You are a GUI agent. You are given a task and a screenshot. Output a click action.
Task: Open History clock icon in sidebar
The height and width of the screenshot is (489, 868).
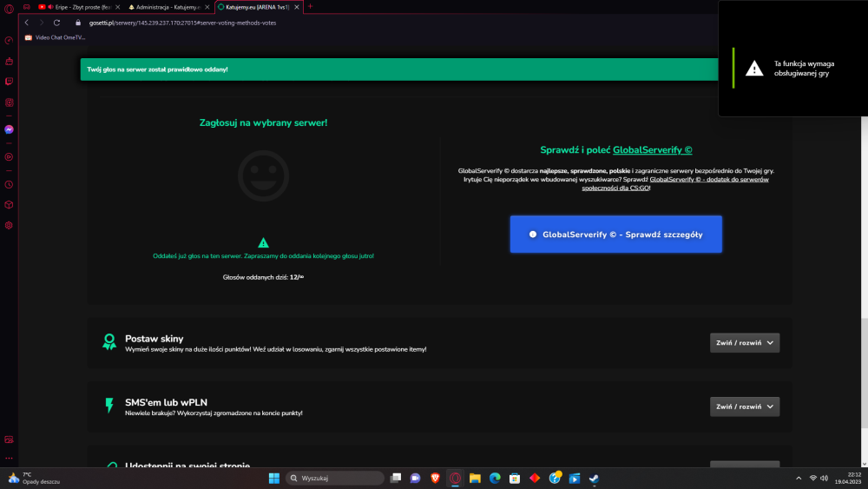point(9,184)
